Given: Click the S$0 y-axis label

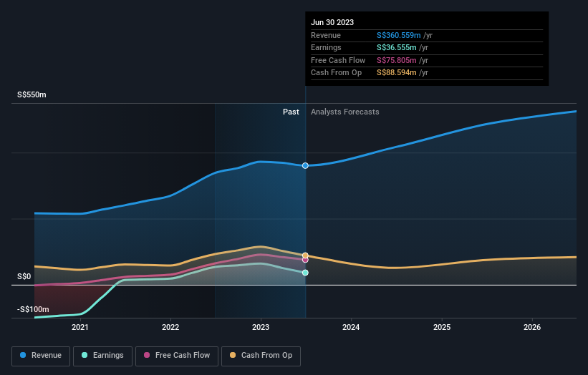Looking at the screenshot, I should pyautogui.click(x=24, y=276).
